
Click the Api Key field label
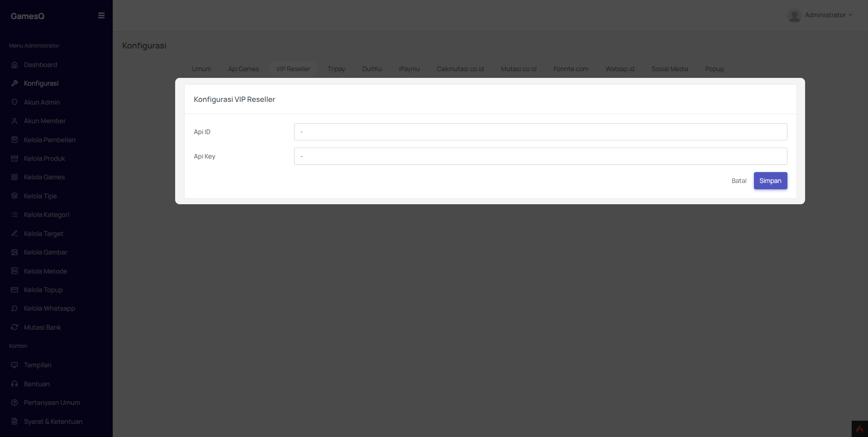coord(205,156)
